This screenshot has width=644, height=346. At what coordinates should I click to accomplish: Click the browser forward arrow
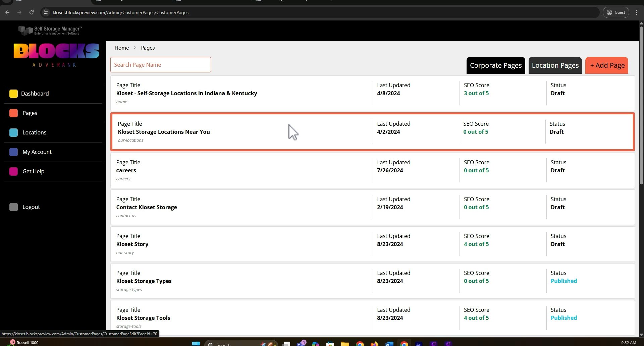19,12
